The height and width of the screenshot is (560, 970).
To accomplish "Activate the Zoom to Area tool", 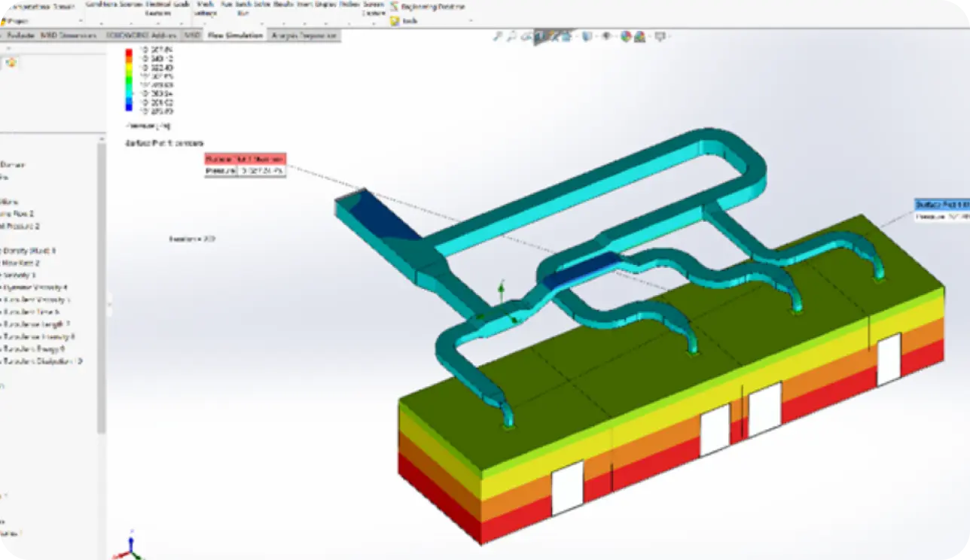I will tap(512, 35).
